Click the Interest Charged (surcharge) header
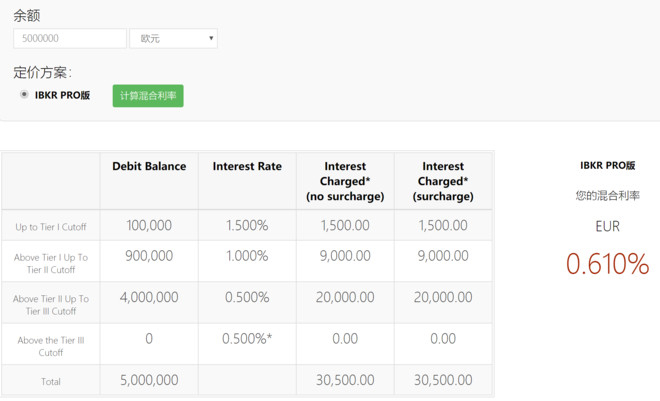660x401 pixels. coord(443,181)
